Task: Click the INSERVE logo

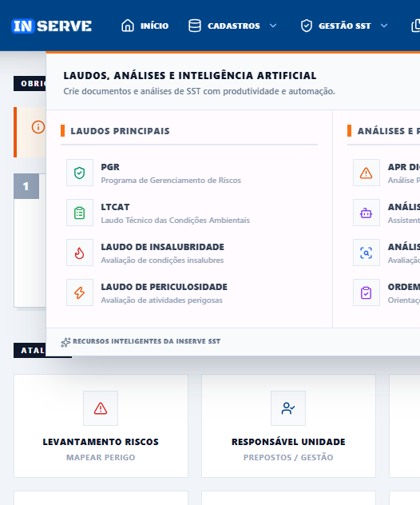Action: 51,26
